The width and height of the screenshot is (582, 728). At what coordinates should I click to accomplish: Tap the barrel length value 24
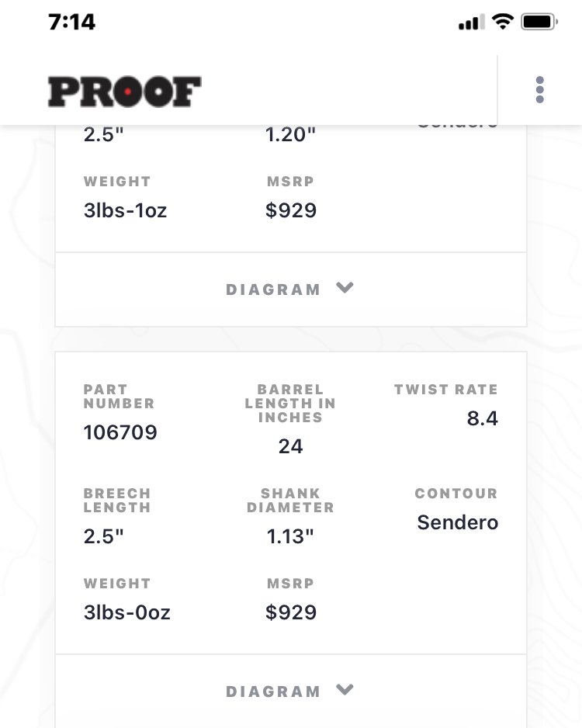pyautogui.click(x=290, y=446)
